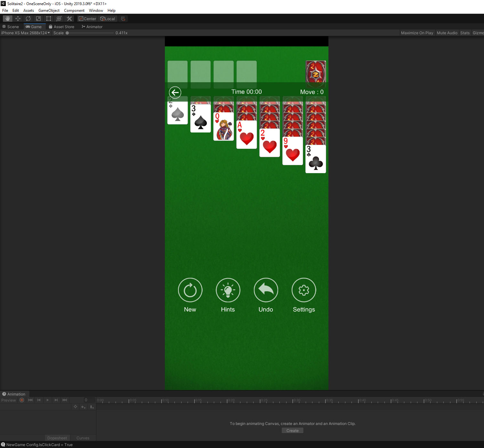Select the Move tool

[18, 18]
